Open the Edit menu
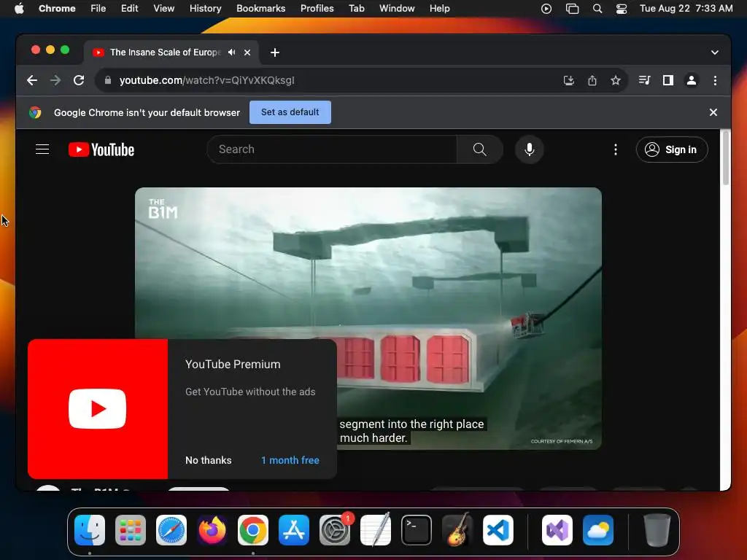This screenshot has height=560, width=747. click(x=129, y=9)
